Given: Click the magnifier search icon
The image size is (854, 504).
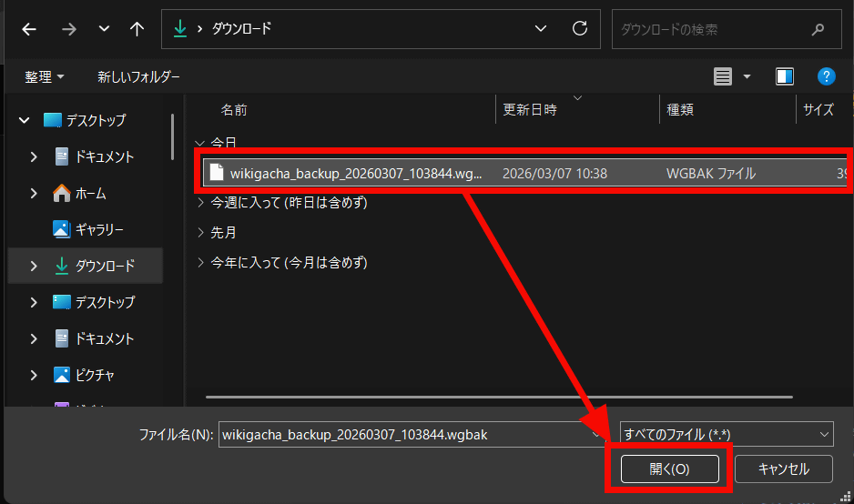Looking at the screenshot, I should coord(818,29).
